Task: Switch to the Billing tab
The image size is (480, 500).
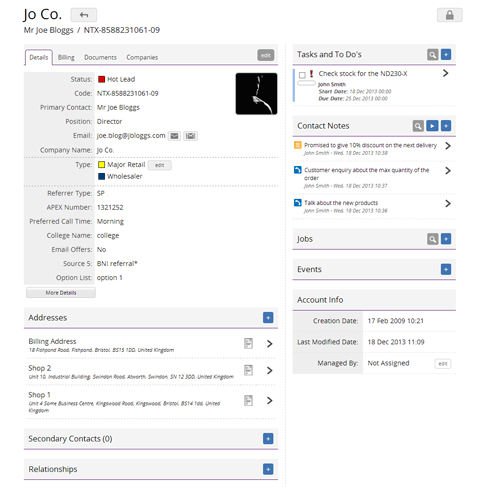Action: point(66,57)
